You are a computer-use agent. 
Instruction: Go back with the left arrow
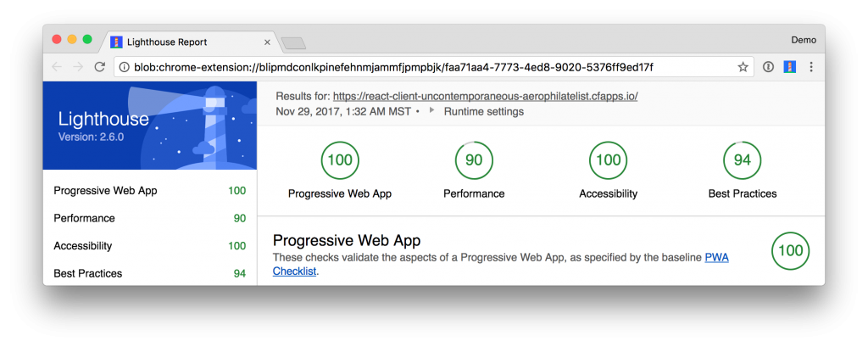pyautogui.click(x=57, y=67)
